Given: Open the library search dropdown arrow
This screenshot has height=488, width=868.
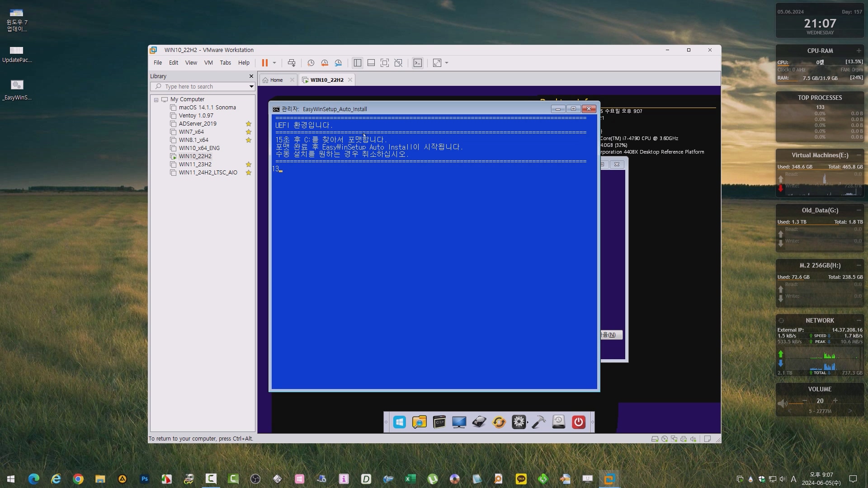Looking at the screenshot, I should 251,86.
